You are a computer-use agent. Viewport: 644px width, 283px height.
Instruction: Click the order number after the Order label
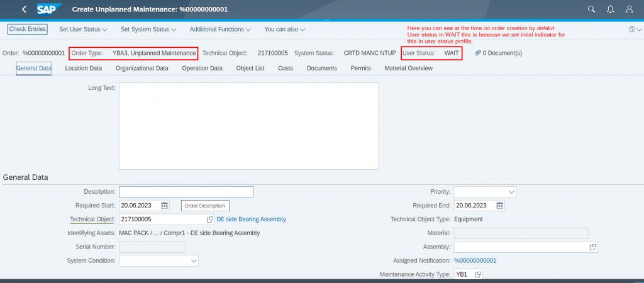click(43, 53)
